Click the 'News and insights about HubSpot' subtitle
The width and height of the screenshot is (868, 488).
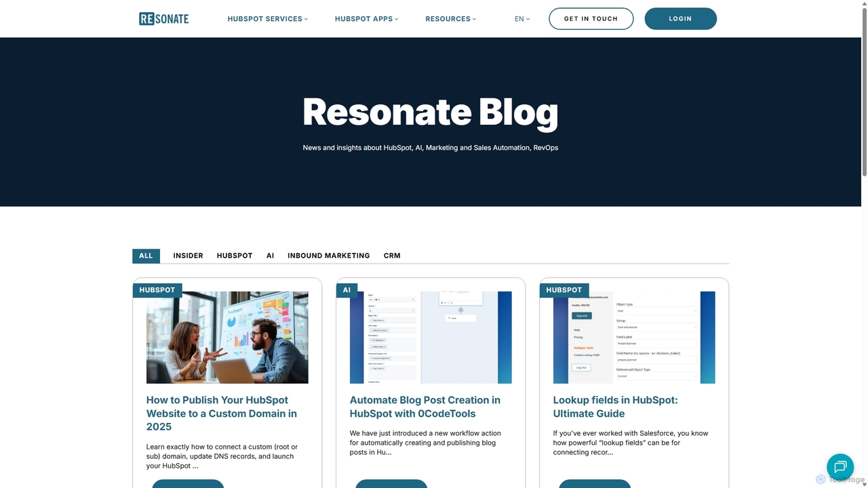click(431, 148)
